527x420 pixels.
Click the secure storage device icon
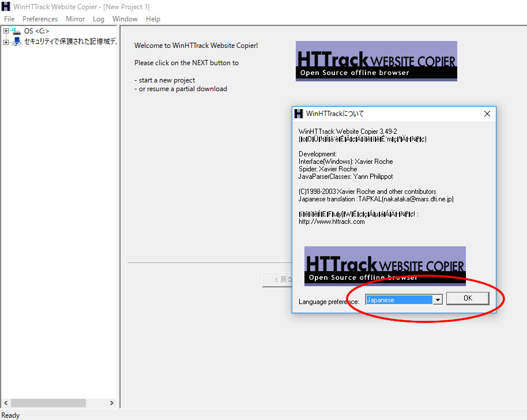pyautogui.click(x=16, y=41)
